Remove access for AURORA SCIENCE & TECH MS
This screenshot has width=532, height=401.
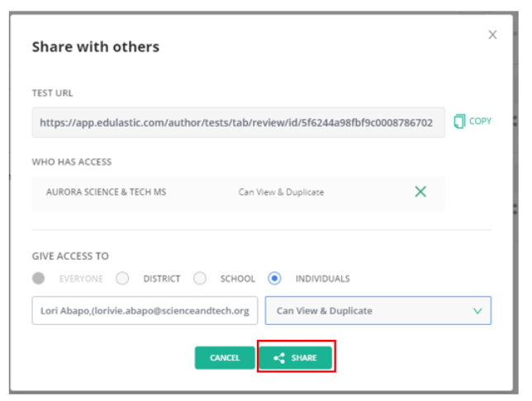click(420, 192)
